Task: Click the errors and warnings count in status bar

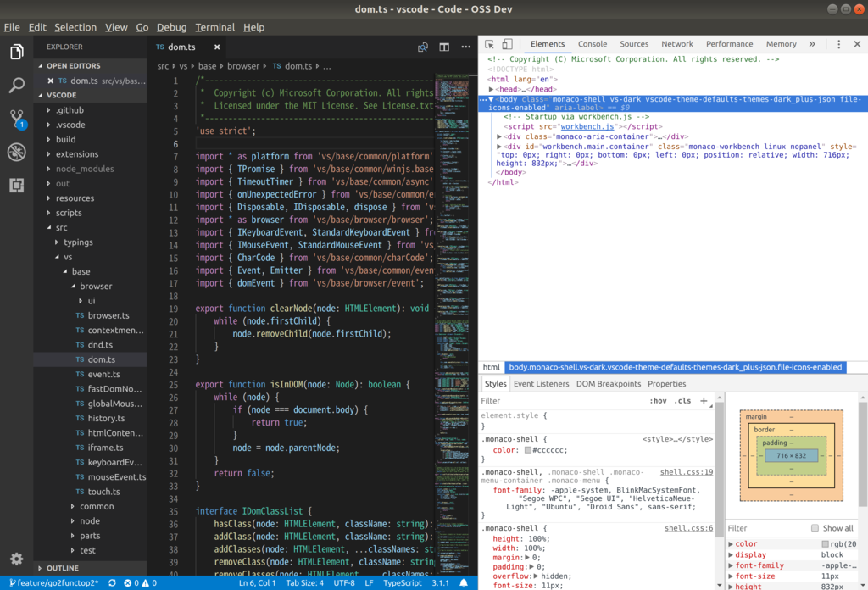Action: pyautogui.click(x=140, y=583)
